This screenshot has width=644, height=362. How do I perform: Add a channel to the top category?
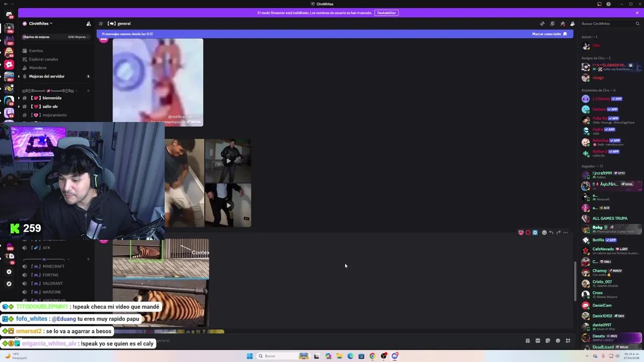coord(88,91)
